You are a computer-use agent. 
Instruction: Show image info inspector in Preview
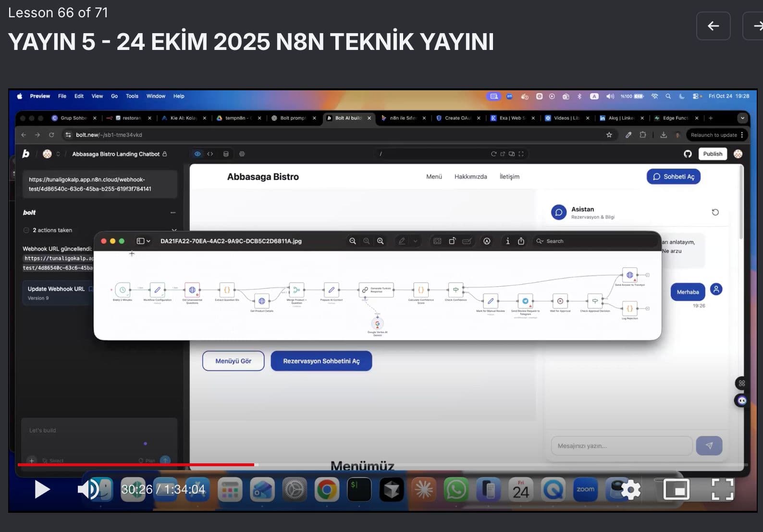coord(508,241)
